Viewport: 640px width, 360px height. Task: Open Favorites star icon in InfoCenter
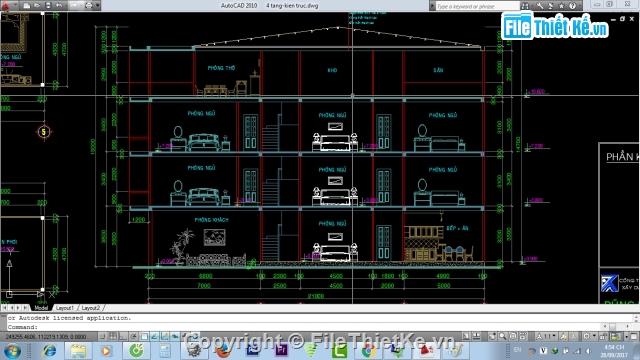[561, 6]
